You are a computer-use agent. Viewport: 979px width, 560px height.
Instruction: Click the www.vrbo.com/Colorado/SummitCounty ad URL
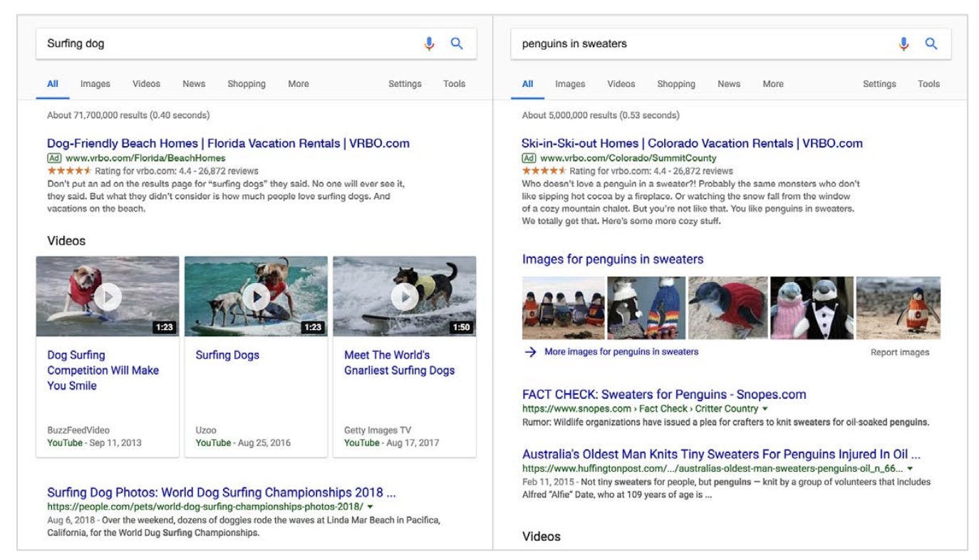(628, 158)
